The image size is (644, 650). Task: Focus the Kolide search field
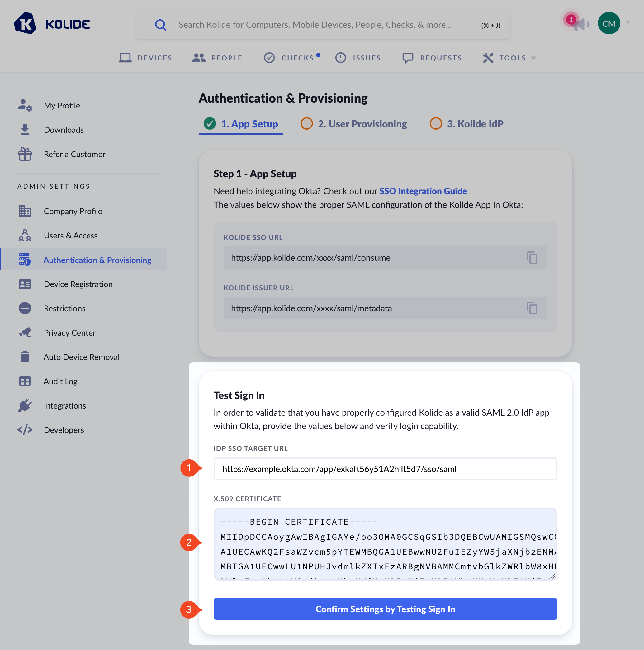pos(323,24)
